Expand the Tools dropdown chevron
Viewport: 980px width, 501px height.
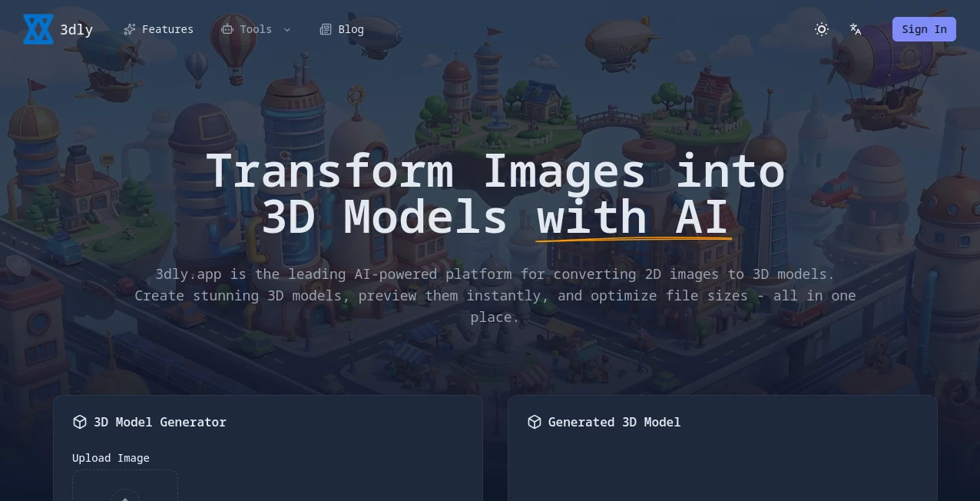tap(287, 30)
